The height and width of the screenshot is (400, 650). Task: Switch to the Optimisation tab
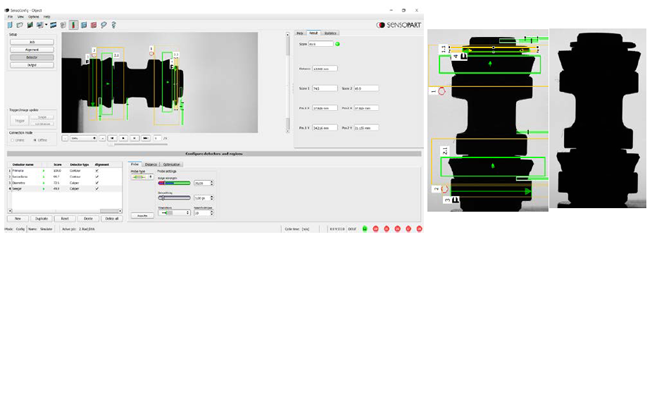click(x=171, y=165)
